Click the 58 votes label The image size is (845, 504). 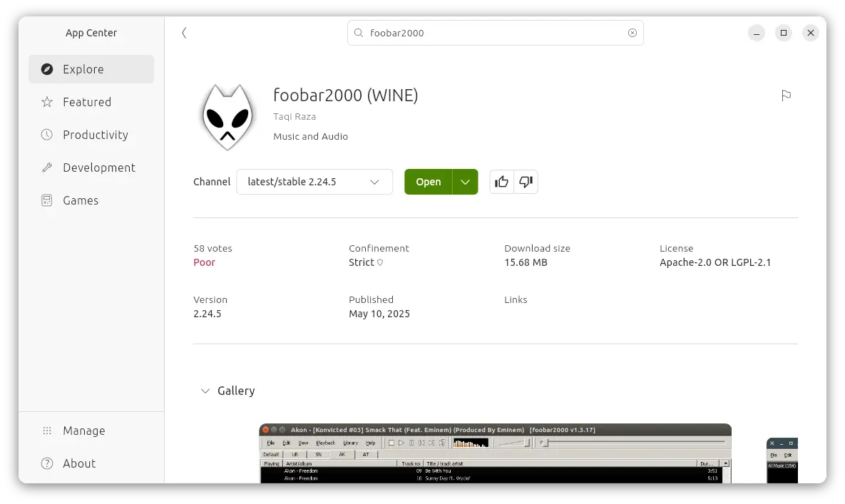(x=213, y=248)
